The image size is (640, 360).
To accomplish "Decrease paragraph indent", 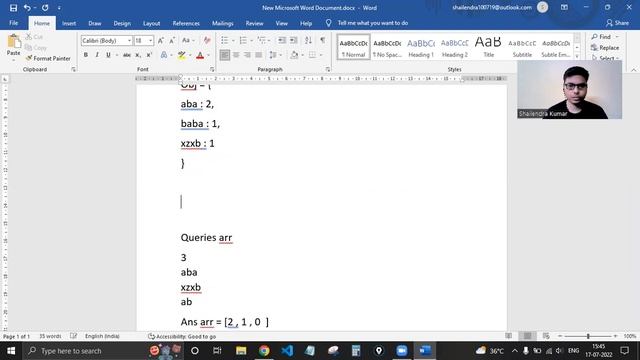I will (282, 40).
